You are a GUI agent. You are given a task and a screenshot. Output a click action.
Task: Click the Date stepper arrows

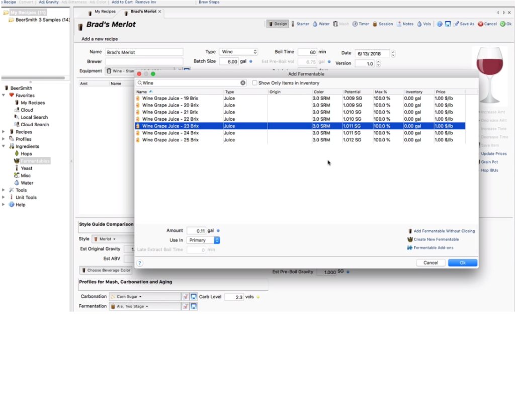pos(393,53)
